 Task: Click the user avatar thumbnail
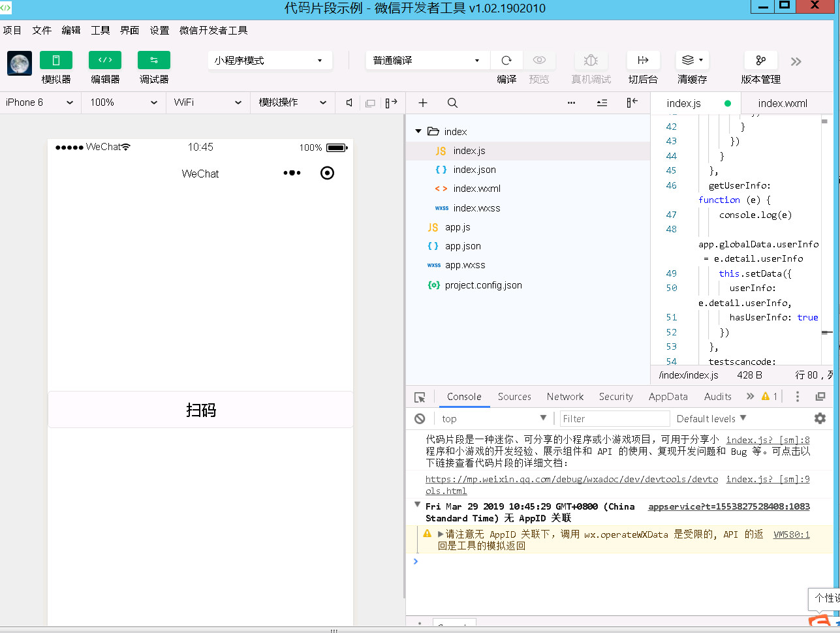[20, 64]
